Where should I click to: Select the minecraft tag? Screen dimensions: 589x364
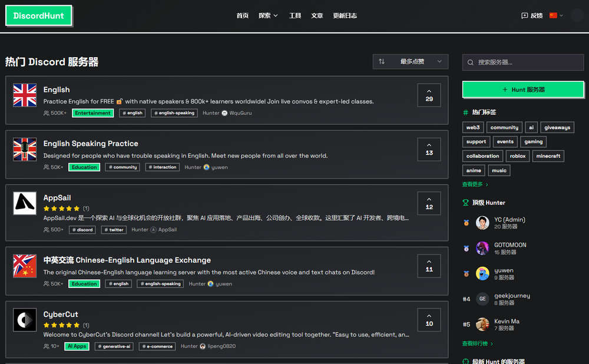click(x=548, y=156)
